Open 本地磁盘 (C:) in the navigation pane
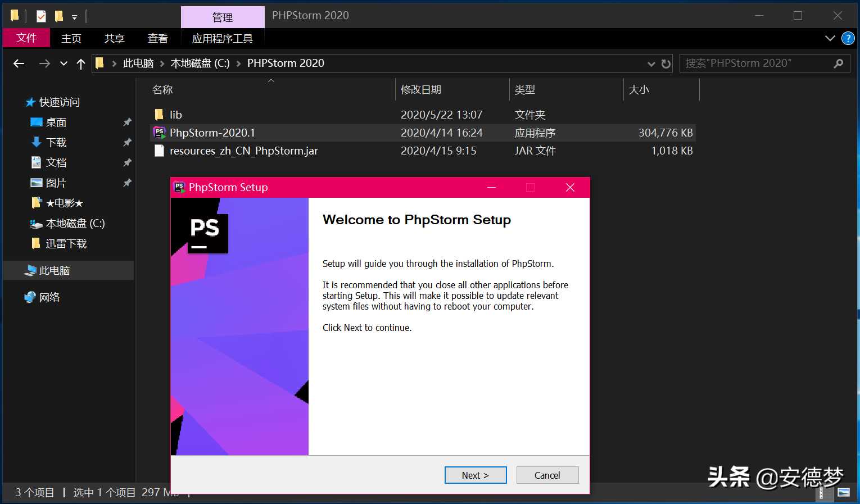This screenshot has width=860, height=504. tap(75, 223)
